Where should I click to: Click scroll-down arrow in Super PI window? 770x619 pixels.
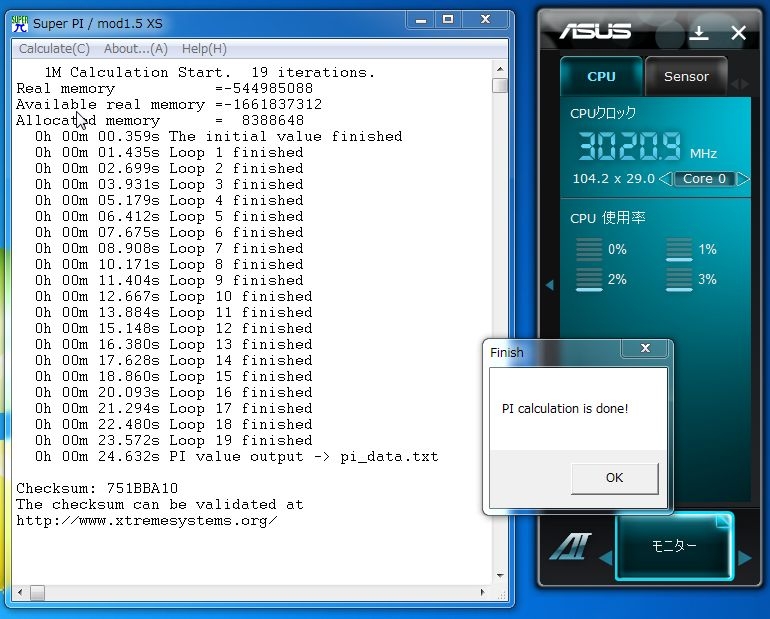pyautogui.click(x=500, y=575)
